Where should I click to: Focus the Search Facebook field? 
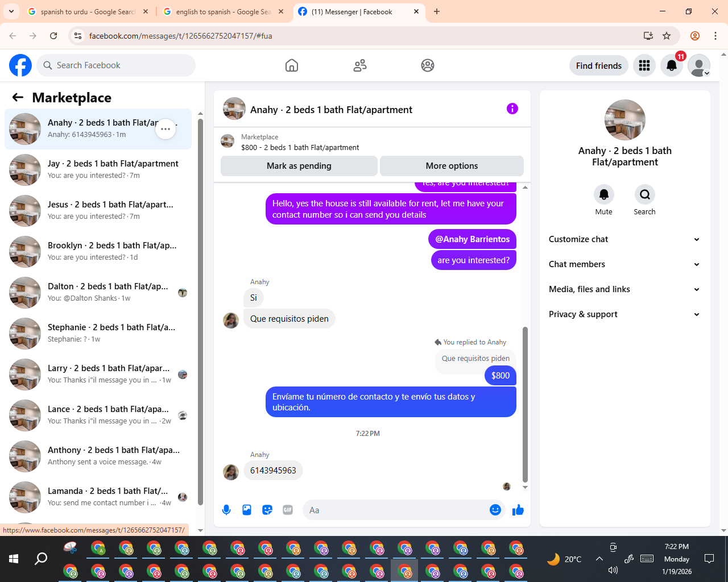[116, 65]
